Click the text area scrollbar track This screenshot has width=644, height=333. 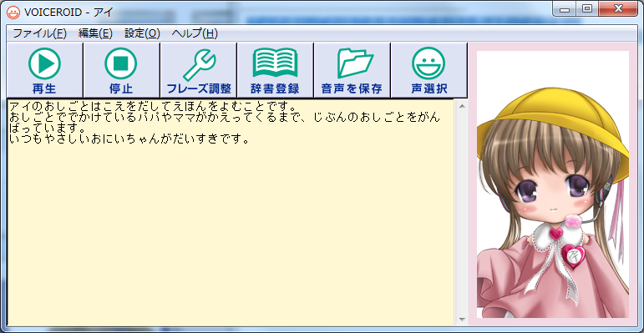pyautogui.click(x=462, y=213)
